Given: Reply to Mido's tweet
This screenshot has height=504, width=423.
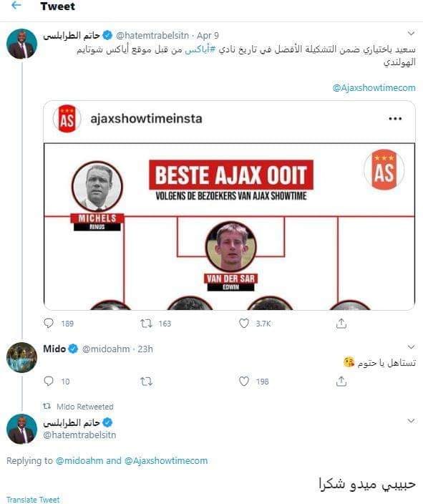Looking at the screenshot, I should (x=48, y=381).
